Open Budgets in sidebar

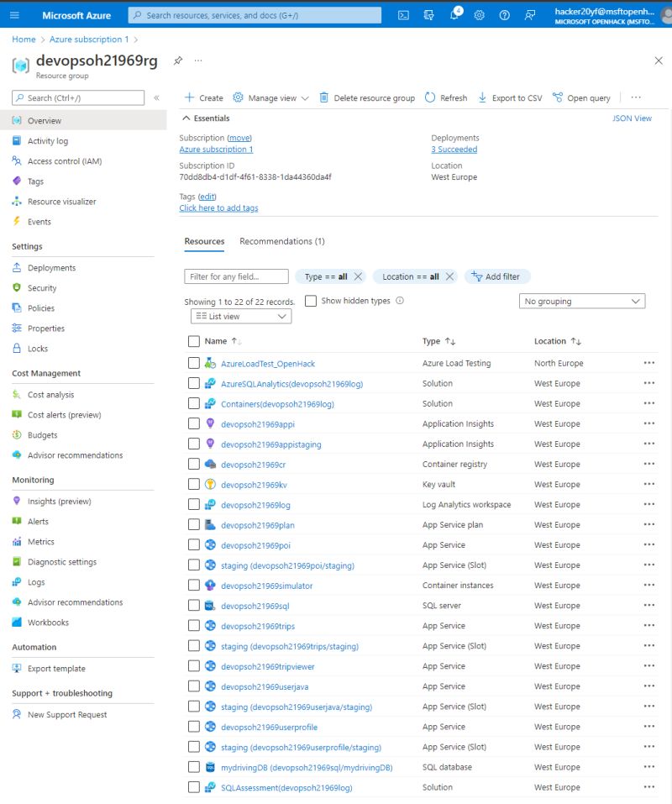pos(42,435)
